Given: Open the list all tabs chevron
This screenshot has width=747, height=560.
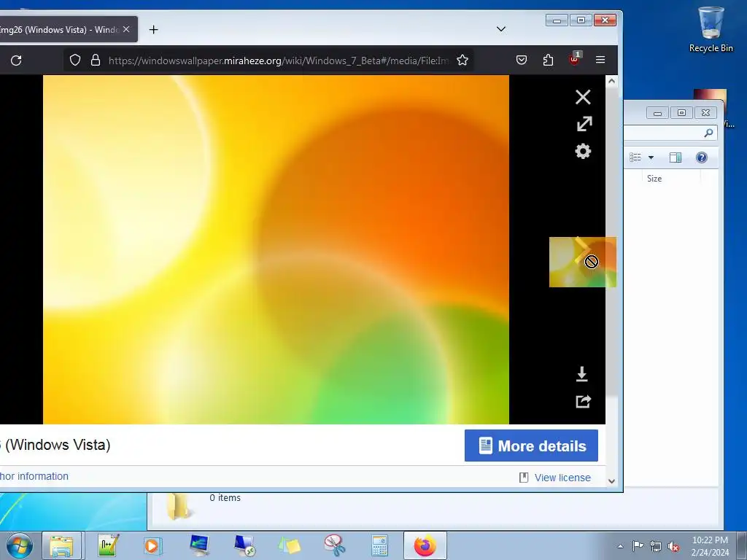Looking at the screenshot, I should click(x=500, y=29).
